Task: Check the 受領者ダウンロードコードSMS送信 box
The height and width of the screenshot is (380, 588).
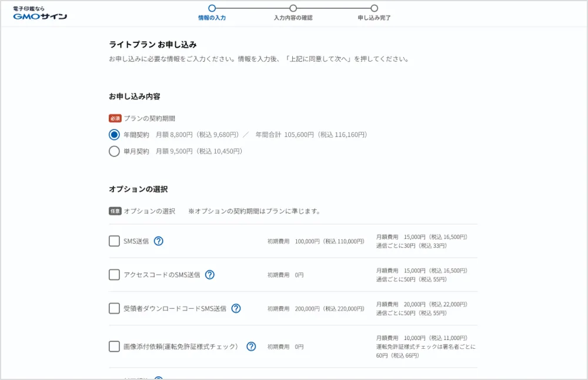Action: (114, 308)
